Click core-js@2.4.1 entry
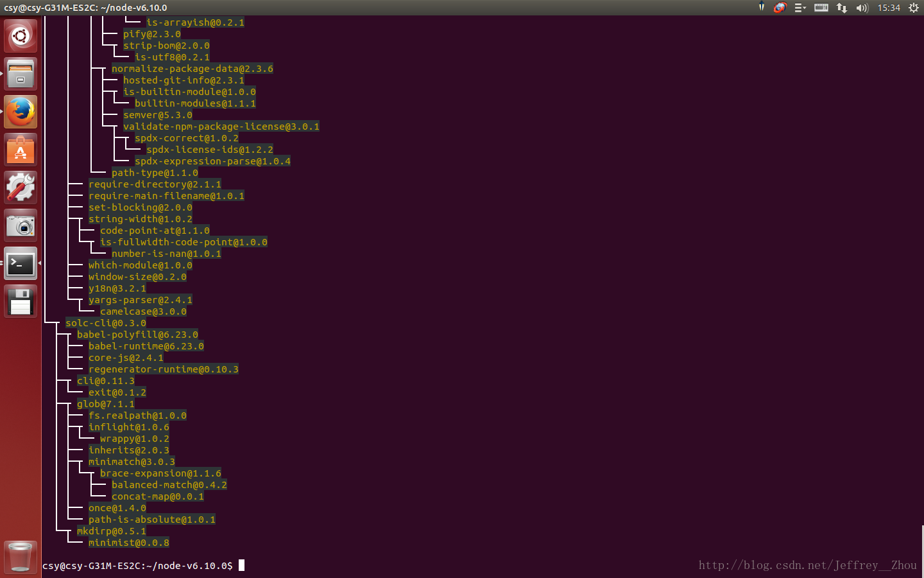This screenshot has width=924, height=578. pyautogui.click(x=126, y=358)
